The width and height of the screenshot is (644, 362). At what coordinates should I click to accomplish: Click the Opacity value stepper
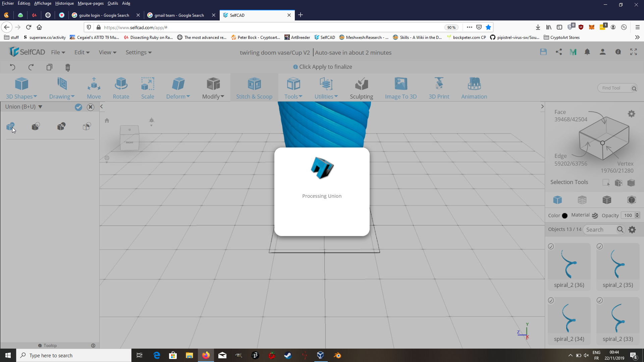[x=637, y=215]
